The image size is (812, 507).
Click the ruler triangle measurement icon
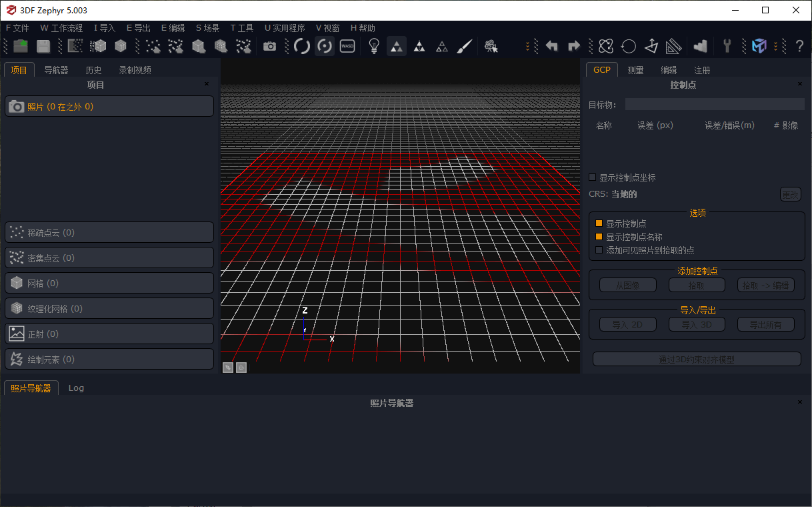[674, 46]
